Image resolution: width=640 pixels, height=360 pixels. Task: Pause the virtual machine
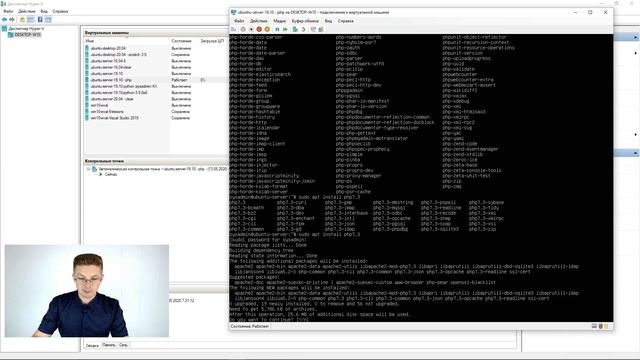pos(277,29)
